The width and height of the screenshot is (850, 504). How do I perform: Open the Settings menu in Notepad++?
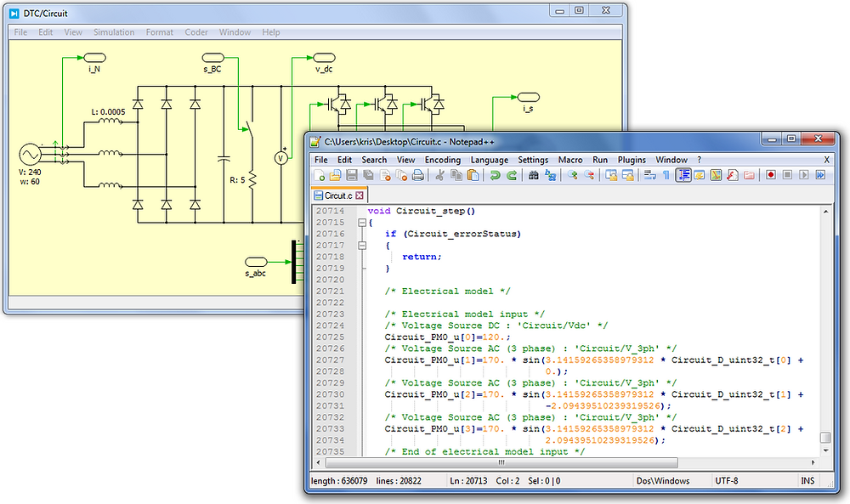(x=533, y=160)
